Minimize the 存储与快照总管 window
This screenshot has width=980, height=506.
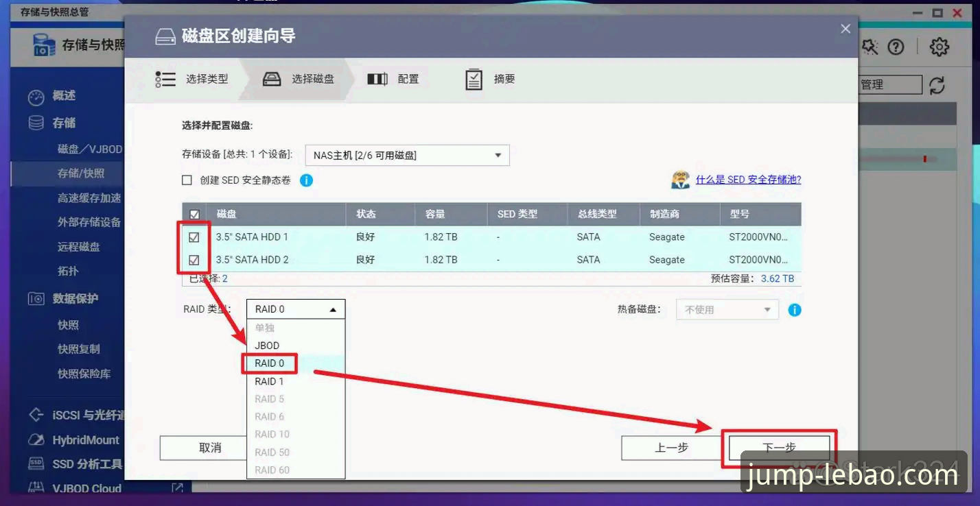tap(918, 12)
